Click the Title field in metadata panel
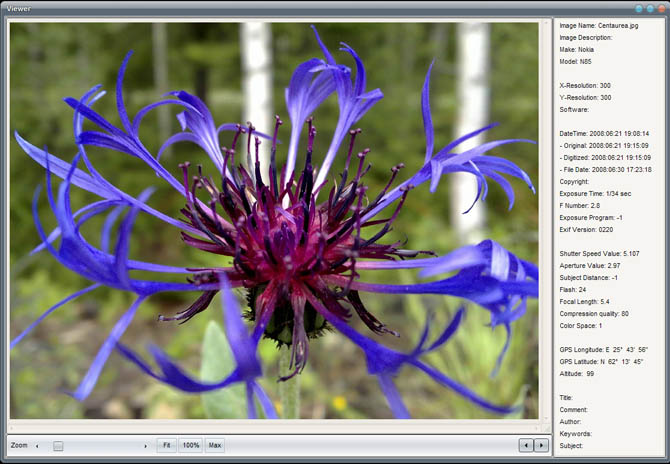This screenshot has width=670, height=464. pos(566,397)
